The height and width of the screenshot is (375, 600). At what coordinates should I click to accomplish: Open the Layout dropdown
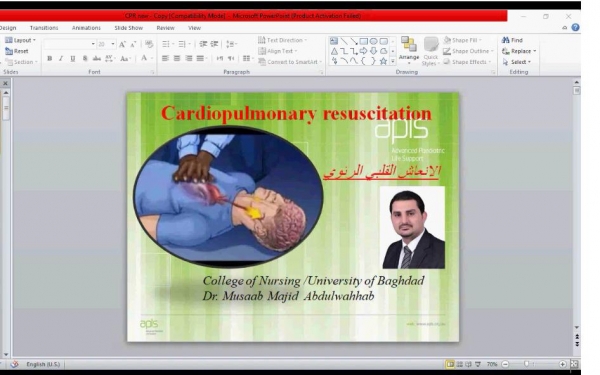pyautogui.click(x=20, y=40)
